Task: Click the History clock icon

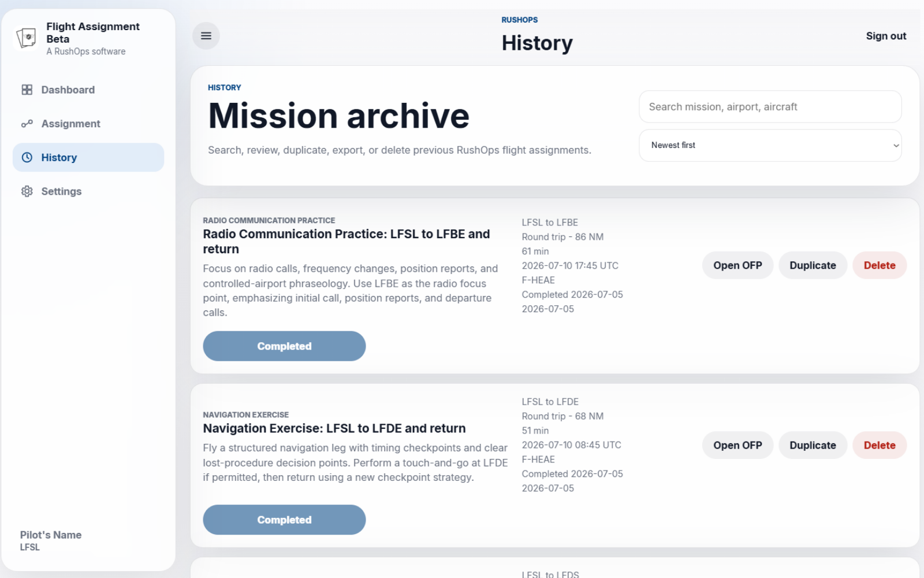Action: pyautogui.click(x=27, y=157)
